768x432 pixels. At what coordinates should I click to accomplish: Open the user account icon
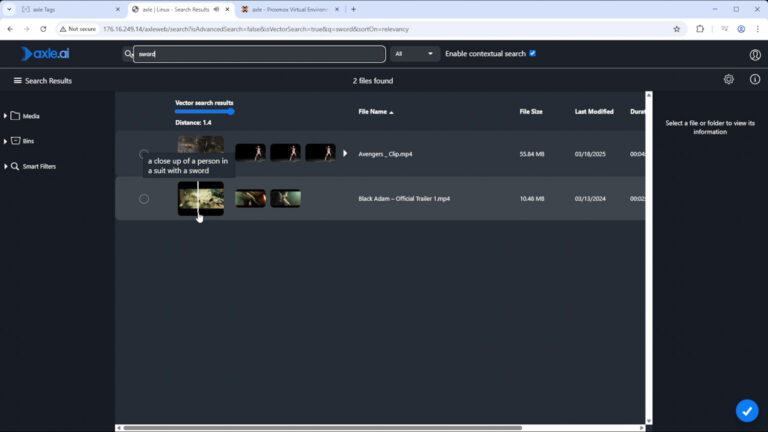click(755, 54)
